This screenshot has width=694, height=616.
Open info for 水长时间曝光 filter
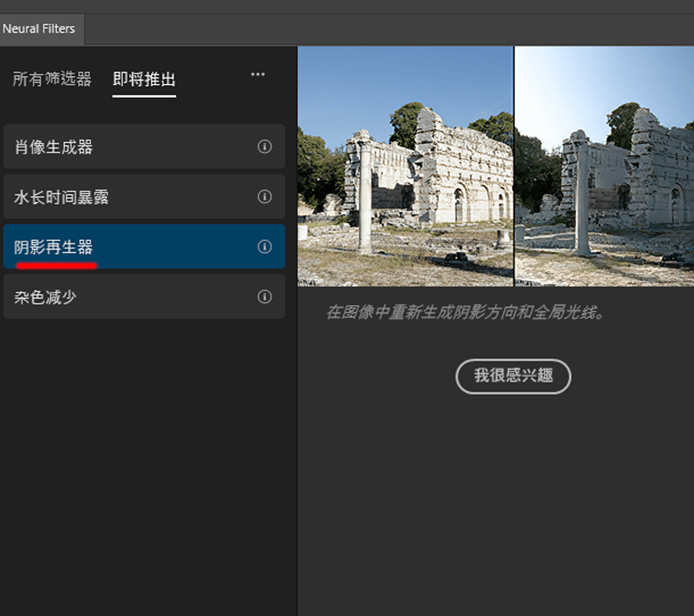click(x=264, y=197)
